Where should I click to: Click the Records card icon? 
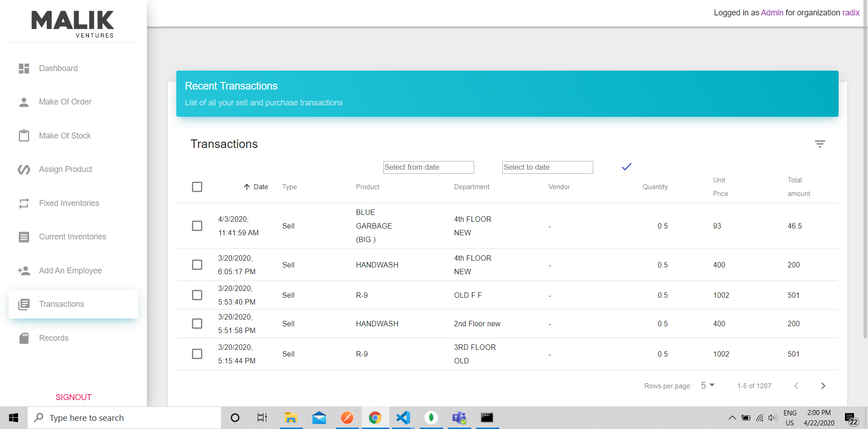24,338
